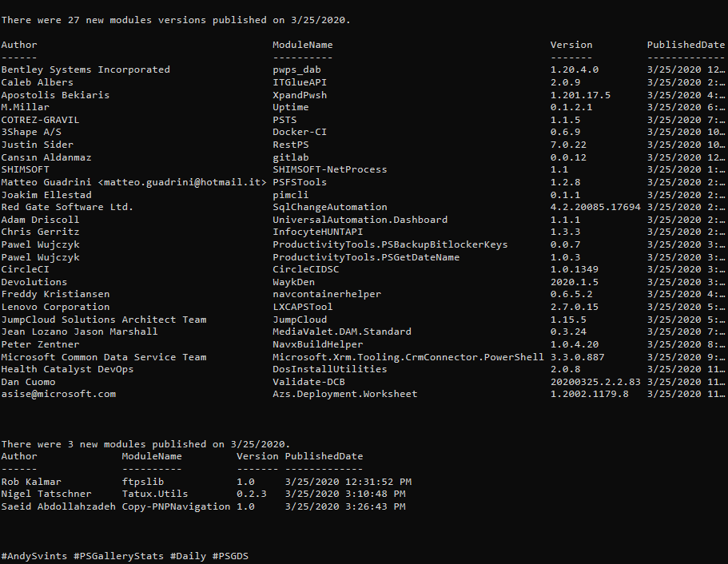
Task: Click the ITGlueAPI module name
Action: (x=300, y=82)
